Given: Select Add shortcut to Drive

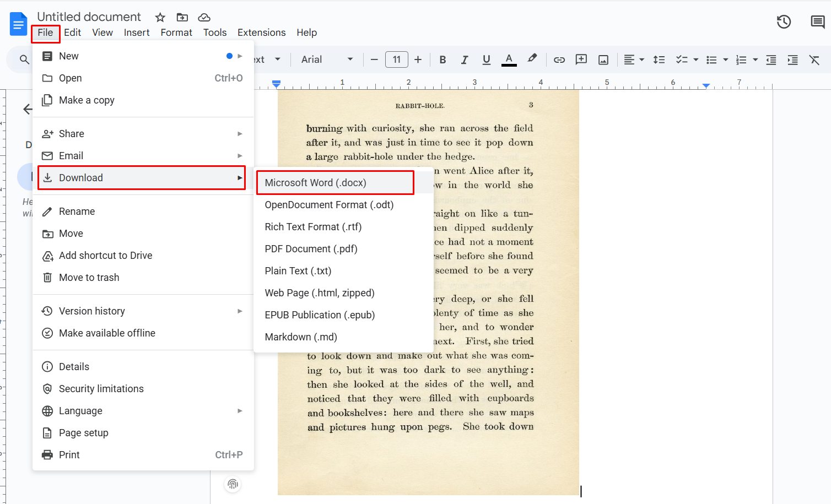Looking at the screenshot, I should click(x=143, y=256).
